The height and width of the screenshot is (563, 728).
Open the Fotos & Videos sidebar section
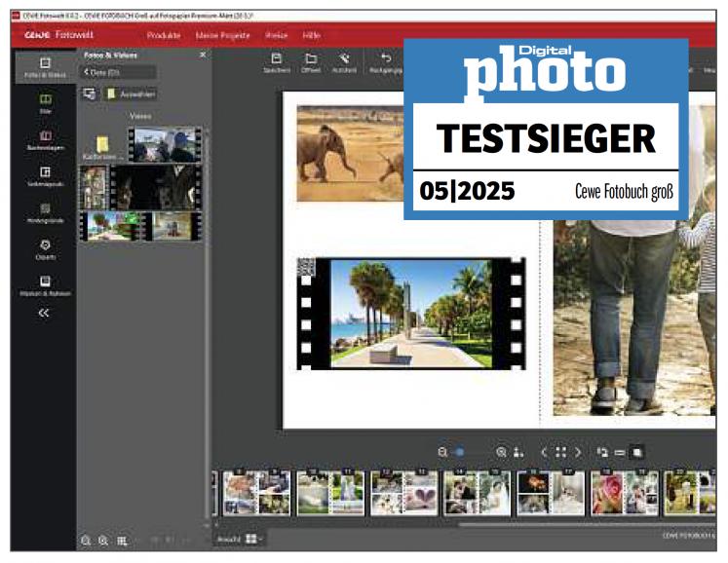pos(45,67)
